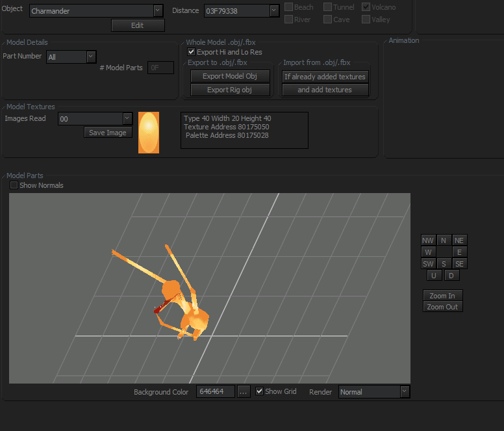Uncheck Export Hi and Lo Res
Image resolution: width=504 pixels, height=431 pixels.
pos(191,52)
